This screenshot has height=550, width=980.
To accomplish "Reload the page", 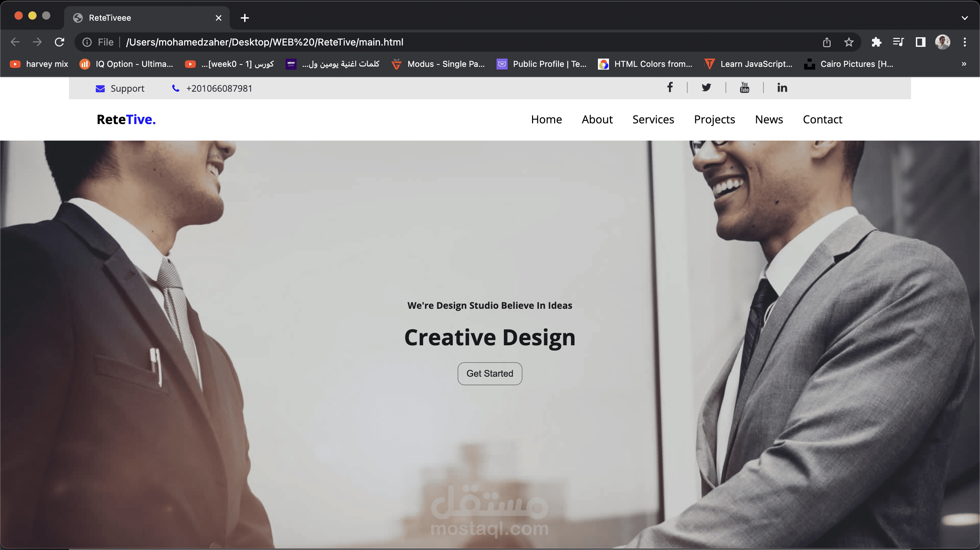I will (x=59, y=42).
